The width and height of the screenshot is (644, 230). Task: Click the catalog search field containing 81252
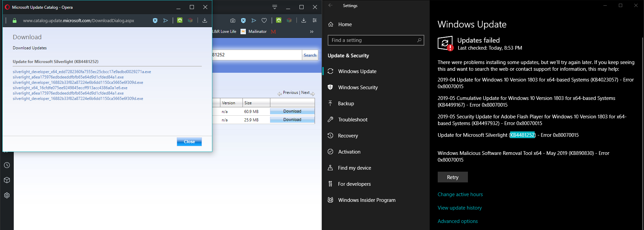[x=257, y=55]
